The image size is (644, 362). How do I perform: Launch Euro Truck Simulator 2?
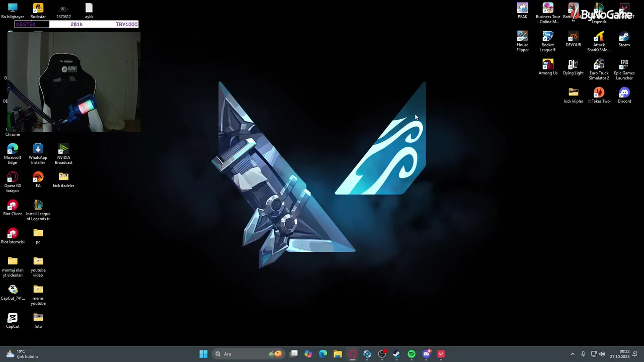pos(599,69)
